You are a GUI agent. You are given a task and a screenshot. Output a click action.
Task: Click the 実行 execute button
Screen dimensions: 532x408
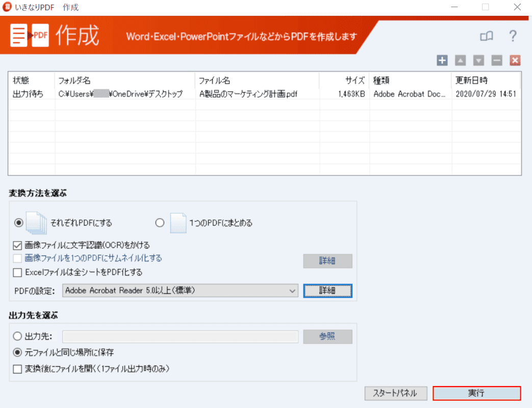coord(477,393)
